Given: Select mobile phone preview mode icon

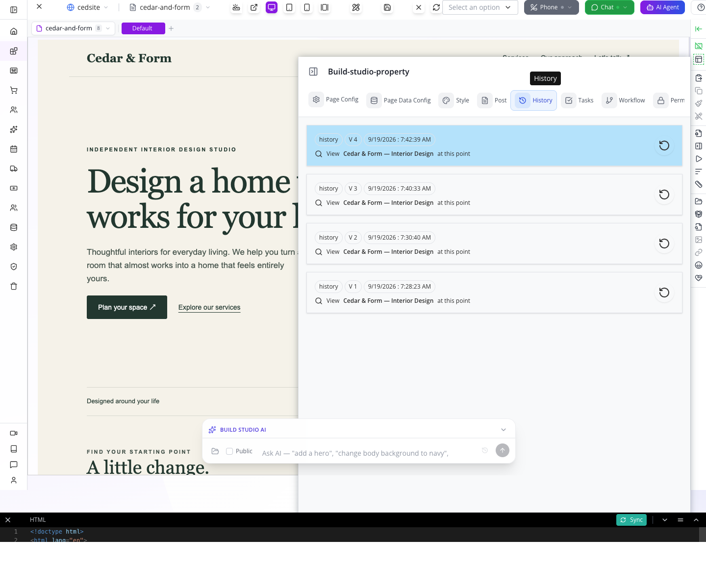Looking at the screenshot, I should point(307,7).
